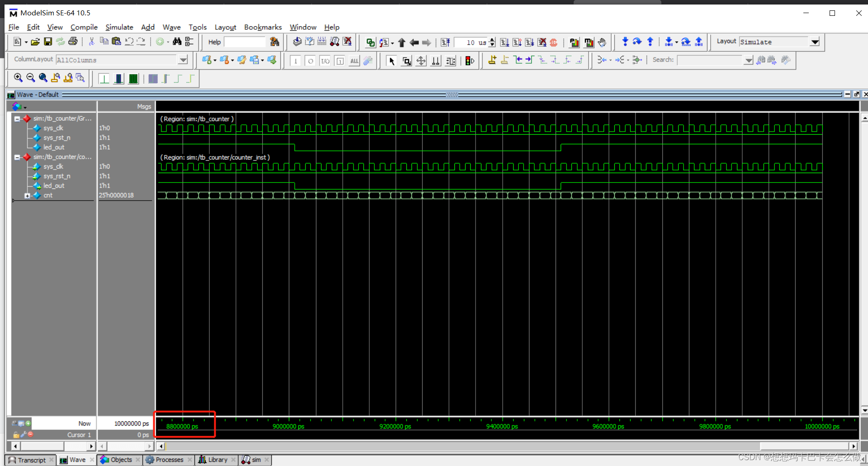Click the Restart simulation icon

click(x=445, y=42)
